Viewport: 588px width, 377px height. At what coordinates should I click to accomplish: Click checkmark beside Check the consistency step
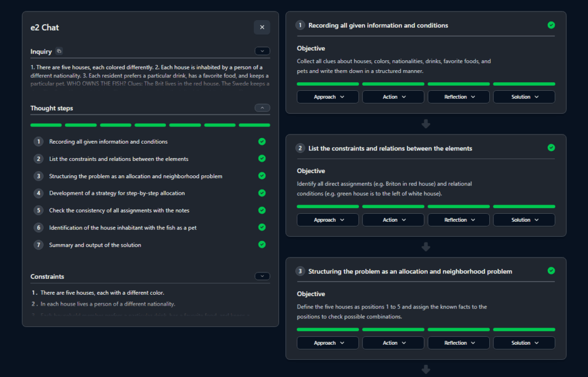click(x=262, y=210)
